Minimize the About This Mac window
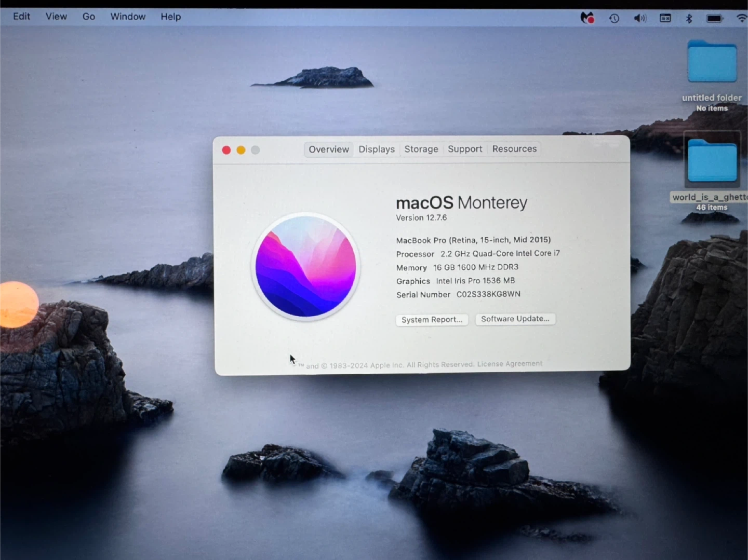Image resolution: width=748 pixels, height=560 pixels. 241,150
